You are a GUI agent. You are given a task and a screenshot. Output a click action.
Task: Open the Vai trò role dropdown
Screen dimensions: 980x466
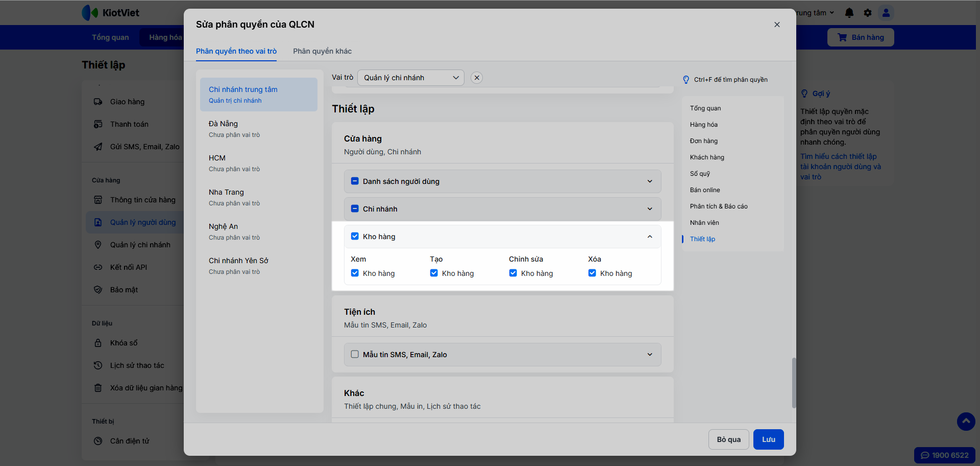click(x=410, y=78)
